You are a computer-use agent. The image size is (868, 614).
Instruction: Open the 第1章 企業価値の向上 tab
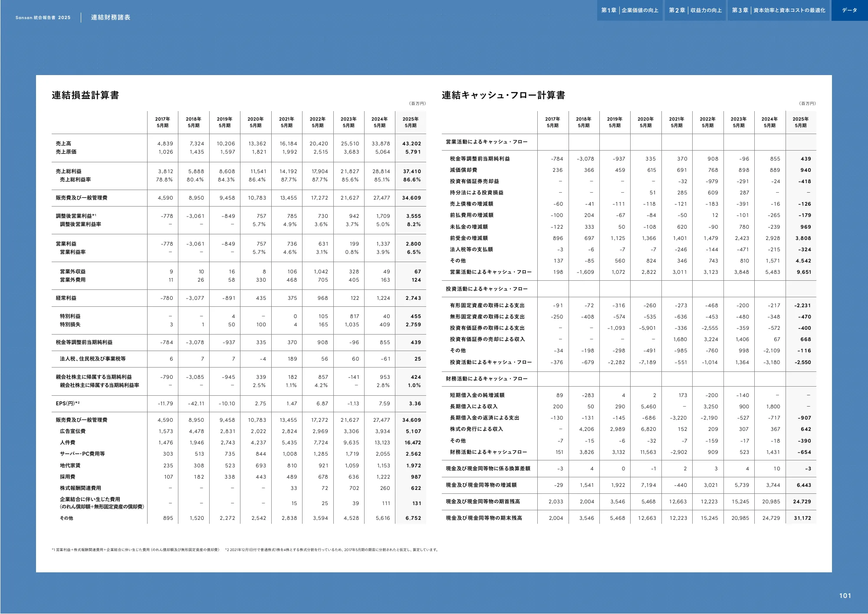629,10
